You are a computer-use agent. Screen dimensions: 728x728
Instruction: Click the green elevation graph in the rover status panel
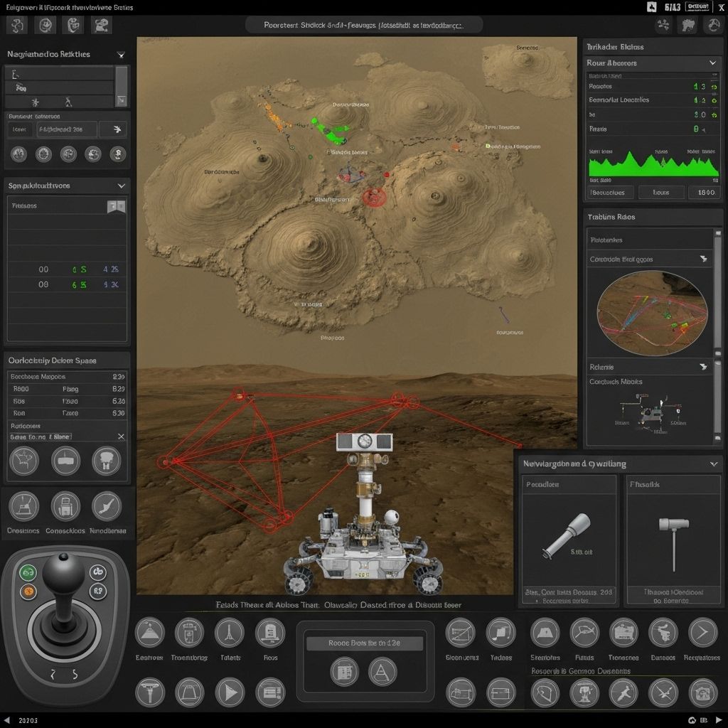(x=654, y=165)
